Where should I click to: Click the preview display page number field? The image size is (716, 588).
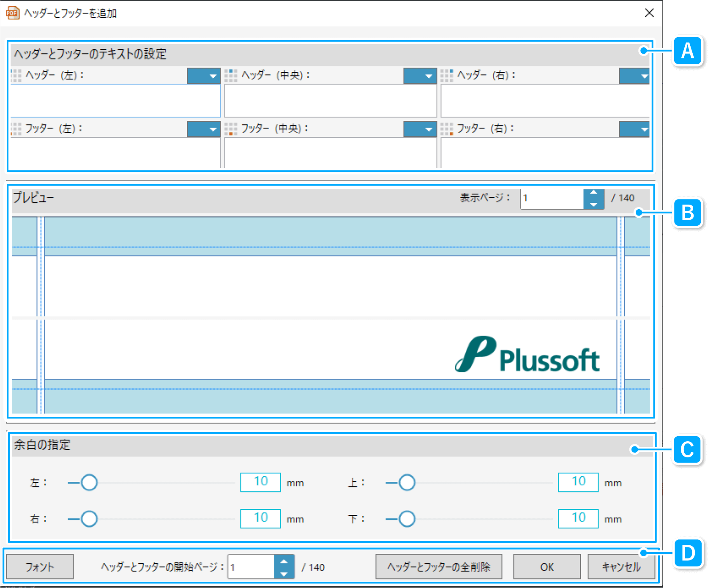point(552,198)
